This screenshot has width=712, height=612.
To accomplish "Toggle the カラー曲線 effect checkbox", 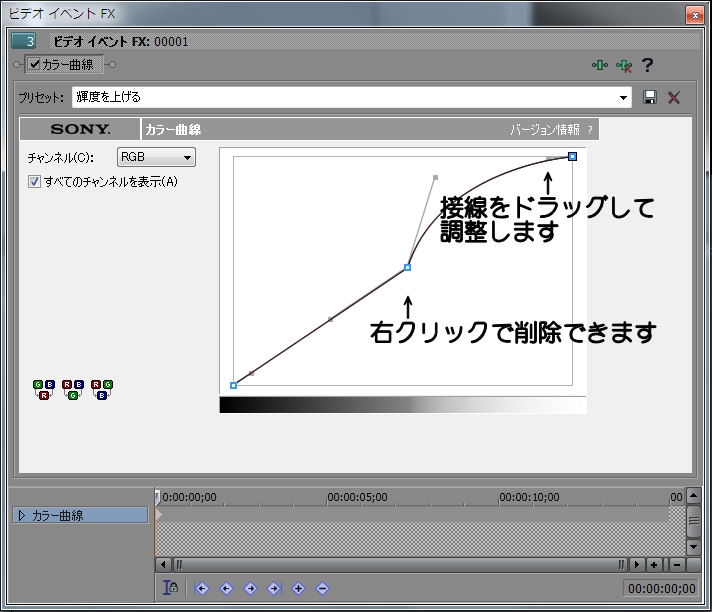I will (35, 65).
